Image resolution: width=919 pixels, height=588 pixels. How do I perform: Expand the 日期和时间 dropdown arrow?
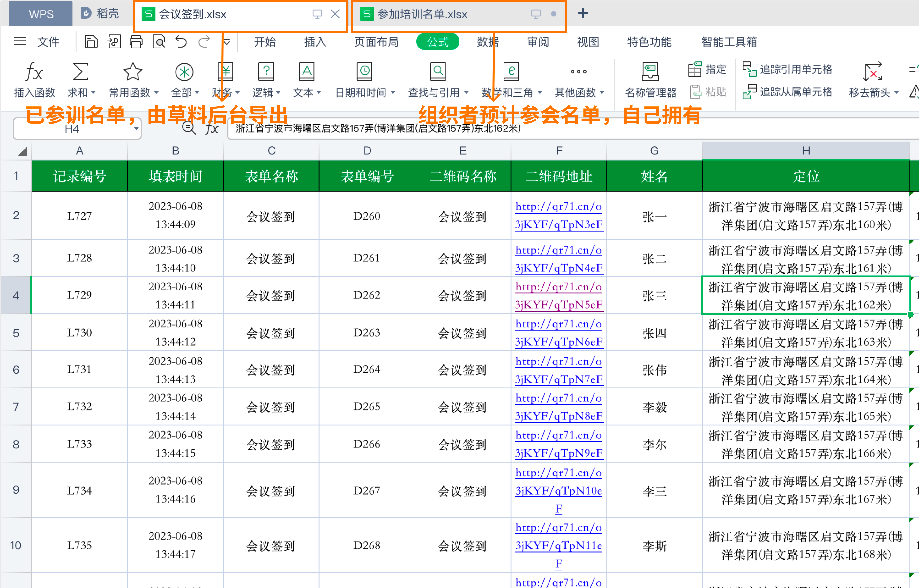tap(393, 92)
